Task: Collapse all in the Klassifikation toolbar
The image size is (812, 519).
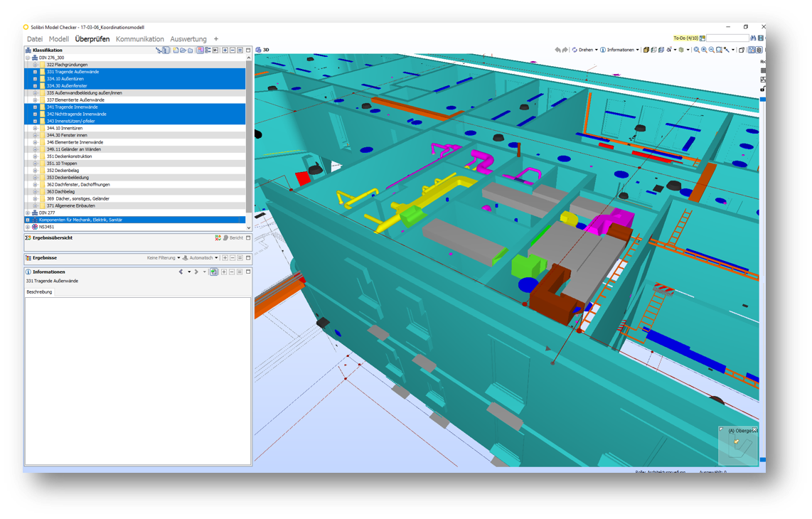Action: (x=233, y=50)
